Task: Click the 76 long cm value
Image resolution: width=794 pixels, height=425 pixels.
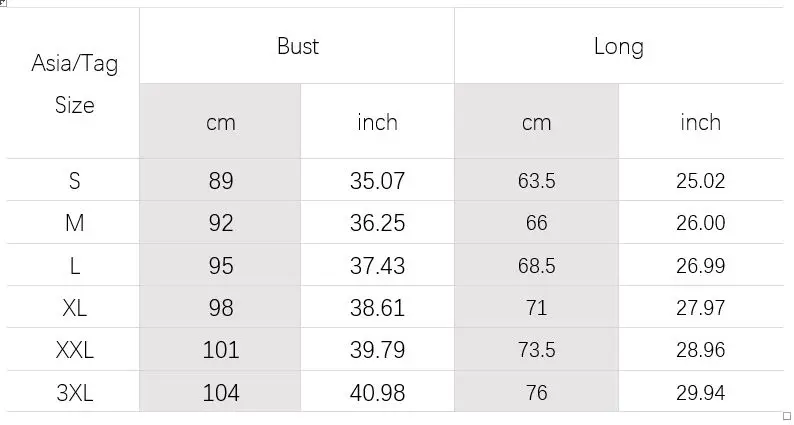Action: click(x=536, y=392)
